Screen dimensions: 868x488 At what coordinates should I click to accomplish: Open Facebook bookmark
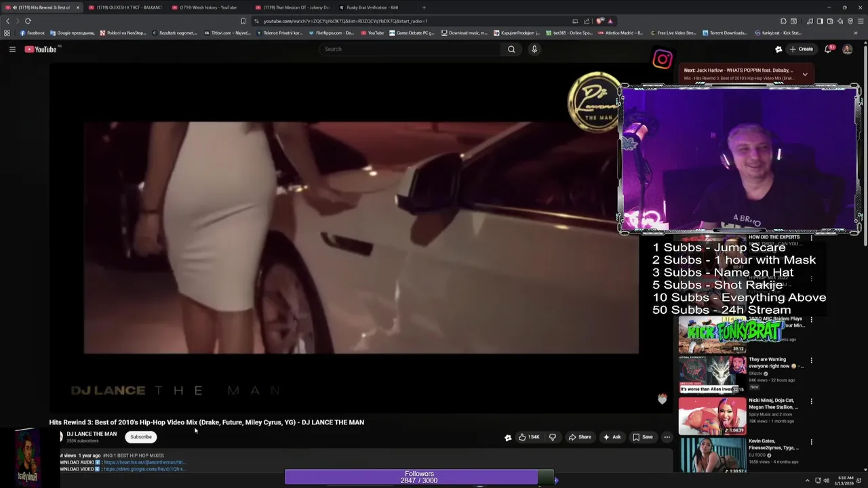[x=32, y=33]
